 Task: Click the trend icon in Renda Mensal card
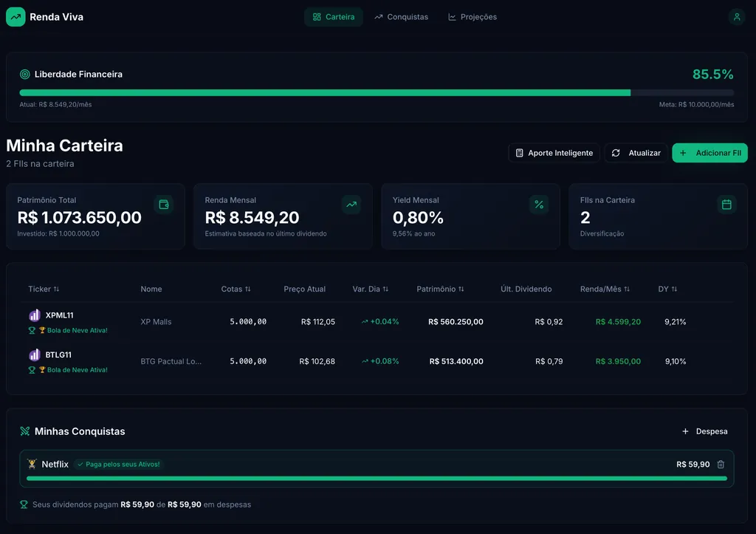351,205
